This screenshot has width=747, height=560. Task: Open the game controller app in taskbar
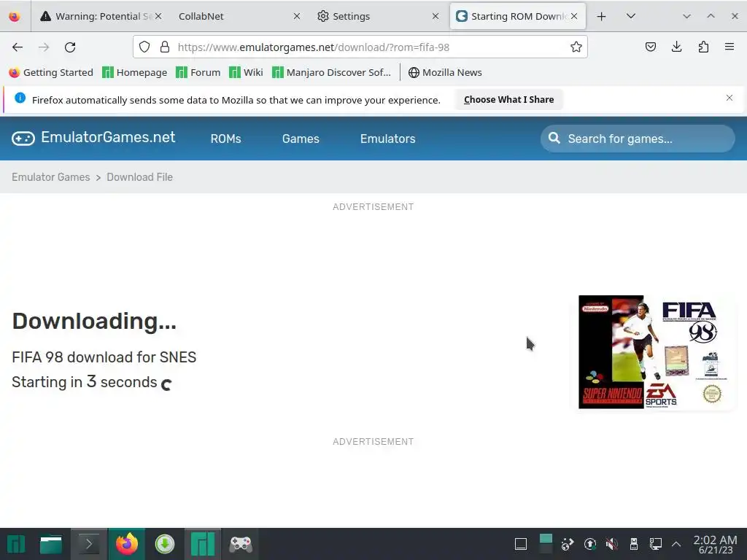(x=241, y=544)
